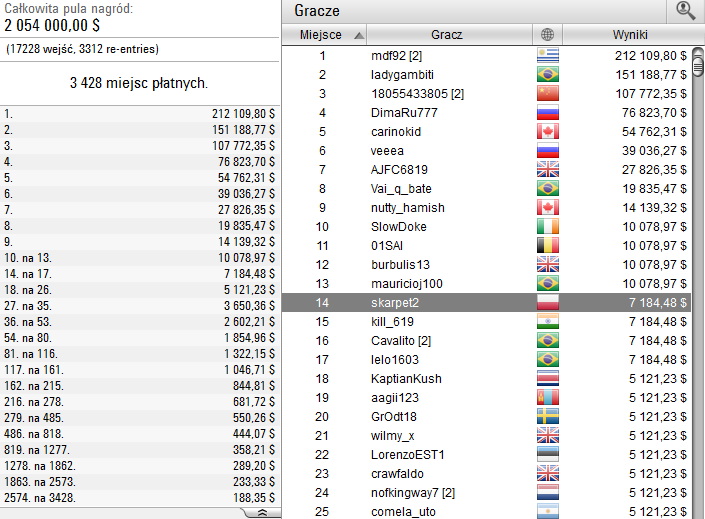Sort players by the Miejsce column arrow
The height and width of the screenshot is (519, 705).
click(x=359, y=35)
